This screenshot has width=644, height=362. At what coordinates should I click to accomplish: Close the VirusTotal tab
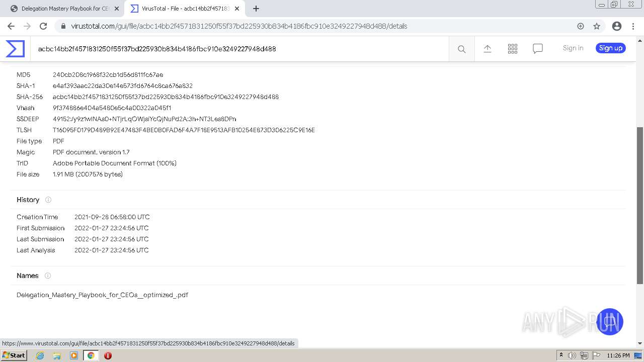coord(237,9)
